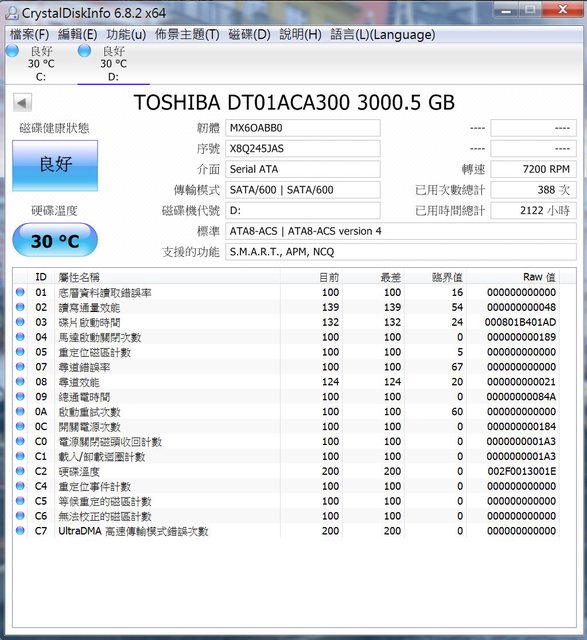
Task: Select the C: drive tab
Action: [41, 64]
